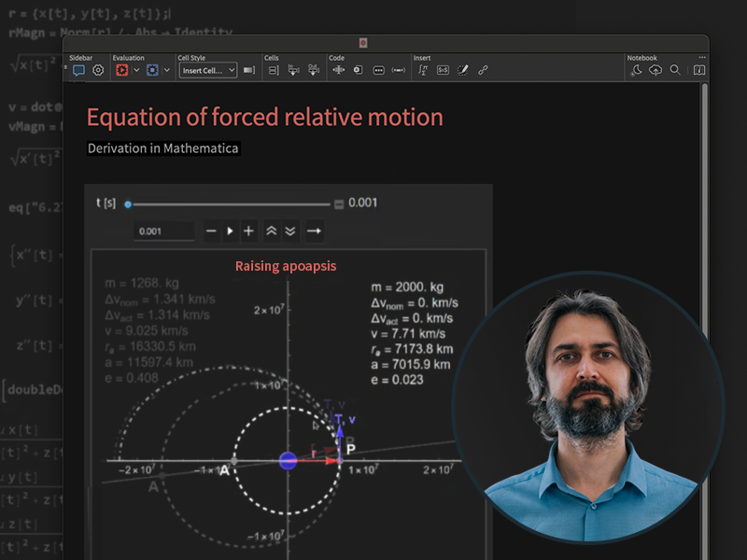Click the code alignment icon in Code group

pyautogui.click(x=339, y=71)
